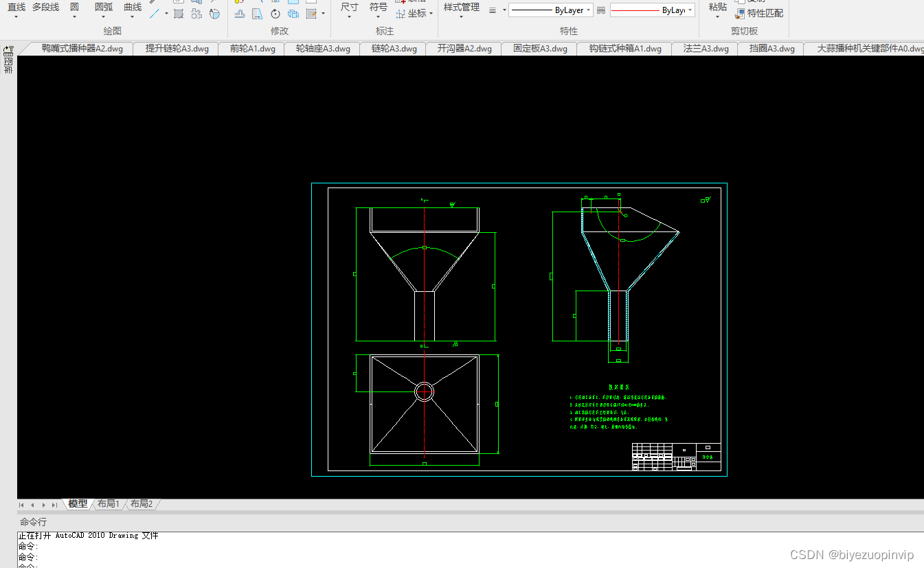
Task: Switch to 前轮A1.dwg tab
Action: click(253, 49)
